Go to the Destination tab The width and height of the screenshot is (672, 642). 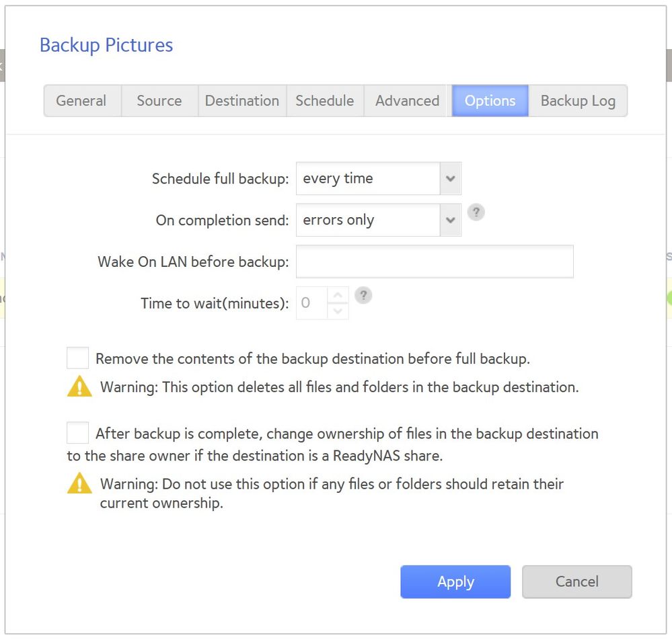click(x=242, y=101)
